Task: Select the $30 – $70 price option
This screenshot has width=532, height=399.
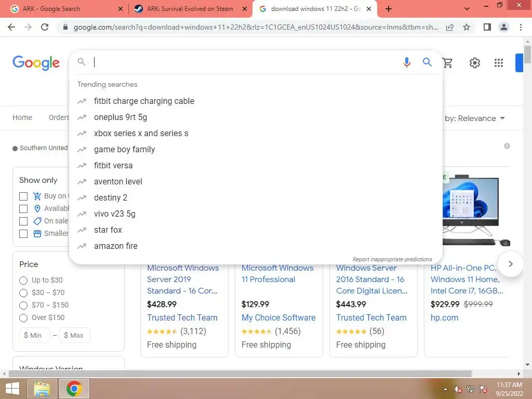Action: click(23, 293)
